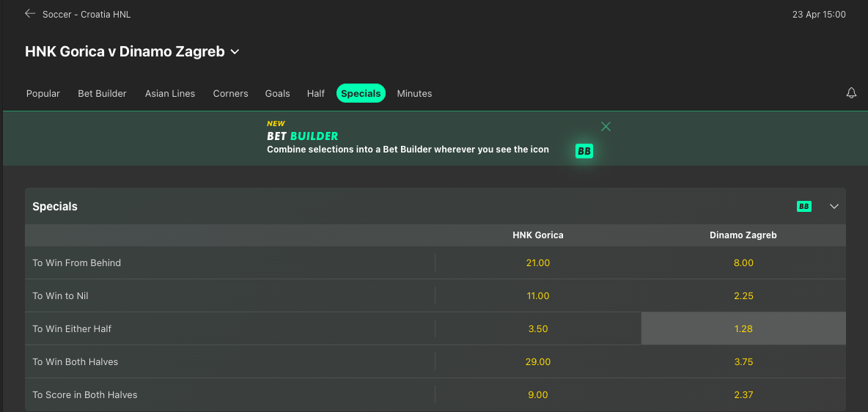
Task: Click the back arrow icon
Action: click(x=30, y=14)
